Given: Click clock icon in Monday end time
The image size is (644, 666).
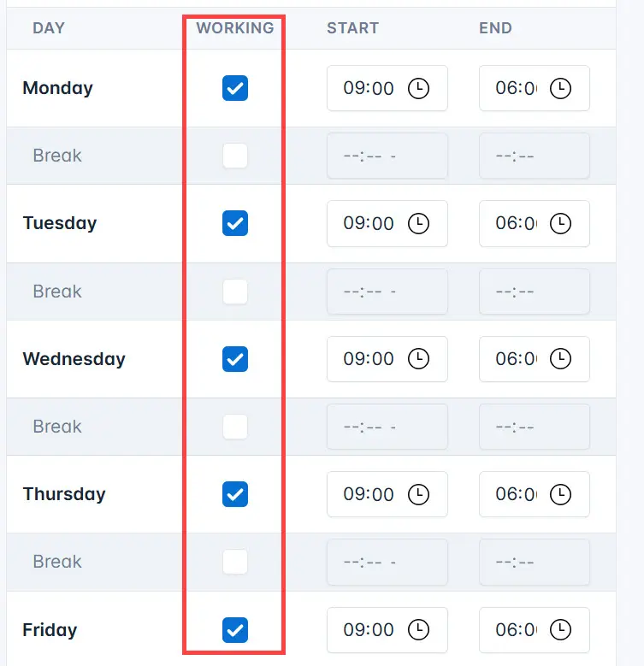Looking at the screenshot, I should click(x=560, y=88).
